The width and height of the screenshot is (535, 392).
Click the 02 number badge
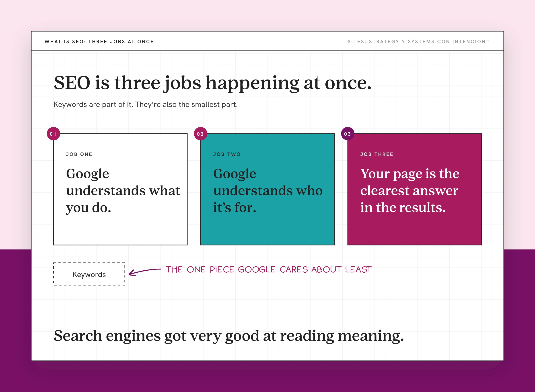point(200,134)
